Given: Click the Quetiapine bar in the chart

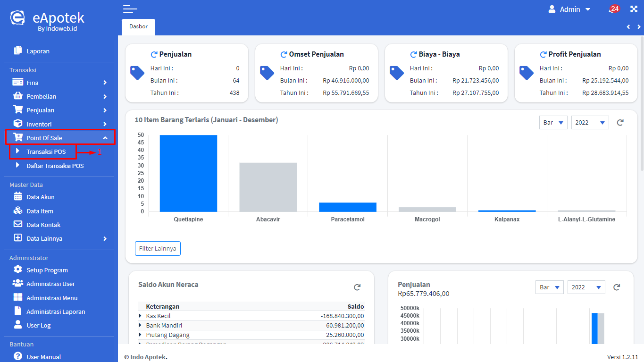Looking at the screenshot, I should (x=188, y=173).
